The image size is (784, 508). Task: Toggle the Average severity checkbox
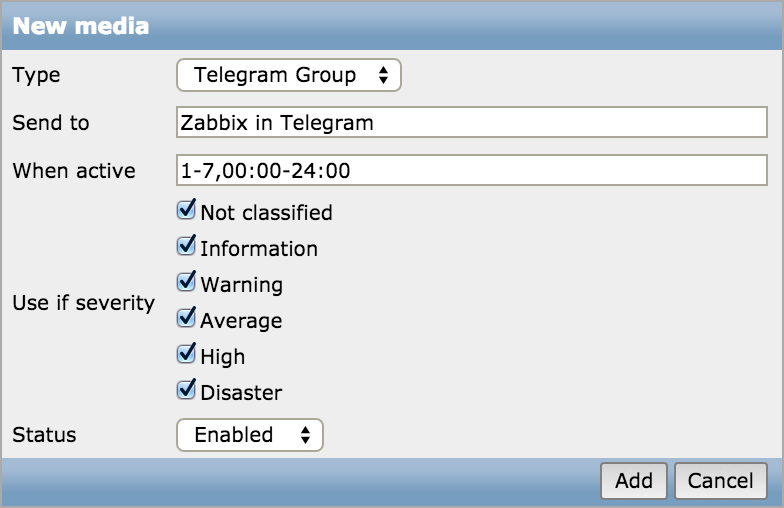(x=186, y=318)
